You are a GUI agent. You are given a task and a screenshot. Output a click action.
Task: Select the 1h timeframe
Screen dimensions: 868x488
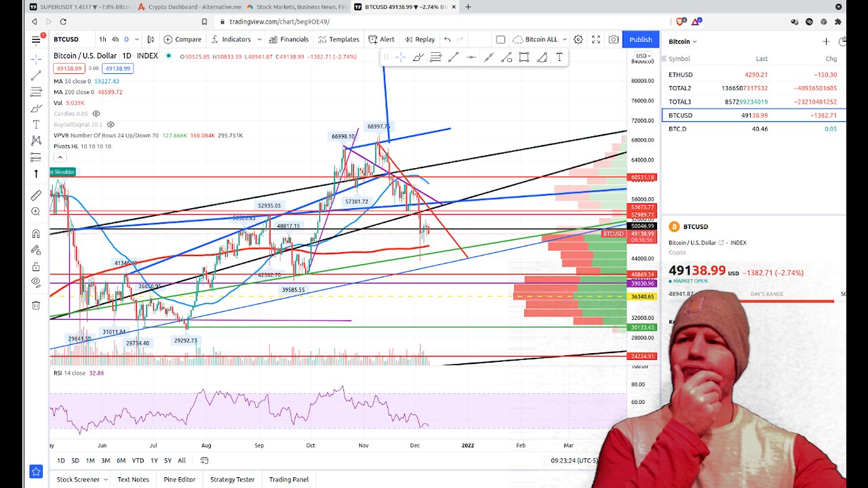(x=102, y=39)
